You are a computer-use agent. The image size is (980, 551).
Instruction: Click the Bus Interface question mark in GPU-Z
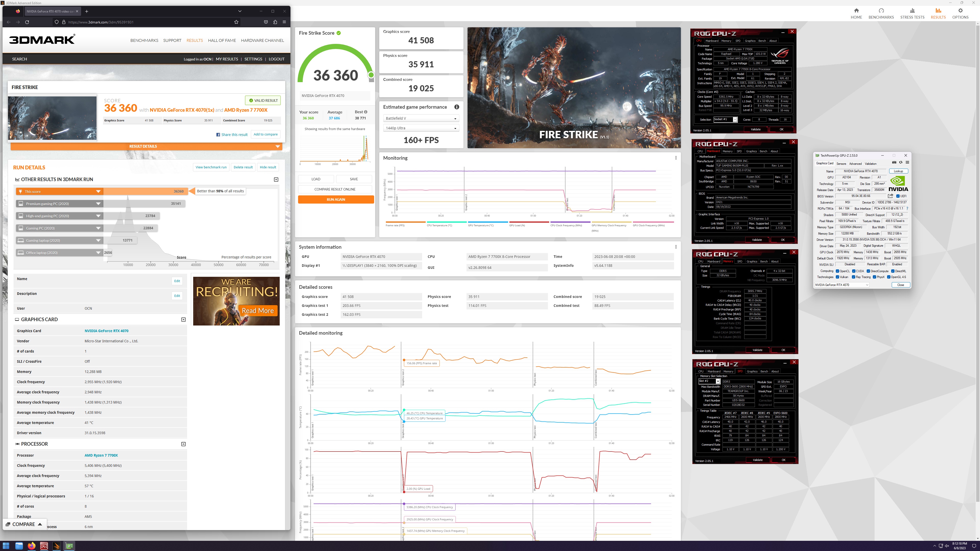click(x=907, y=208)
